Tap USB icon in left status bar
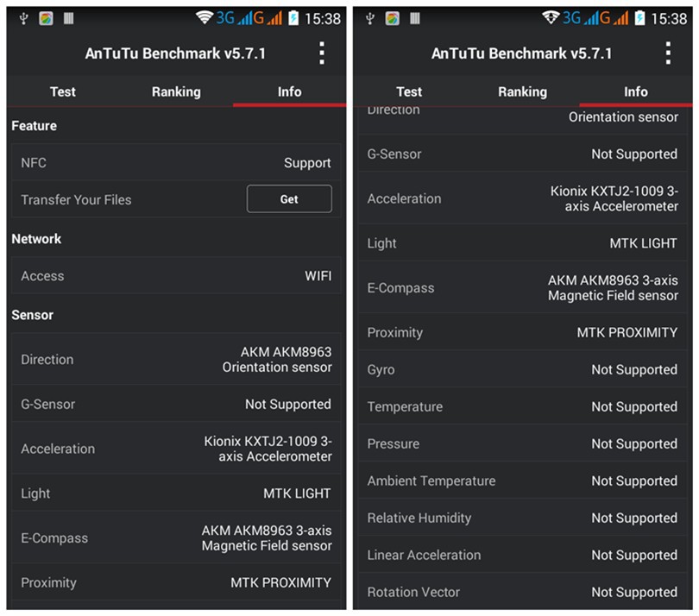Image resolution: width=699 pixels, height=616 pixels. 23,19
